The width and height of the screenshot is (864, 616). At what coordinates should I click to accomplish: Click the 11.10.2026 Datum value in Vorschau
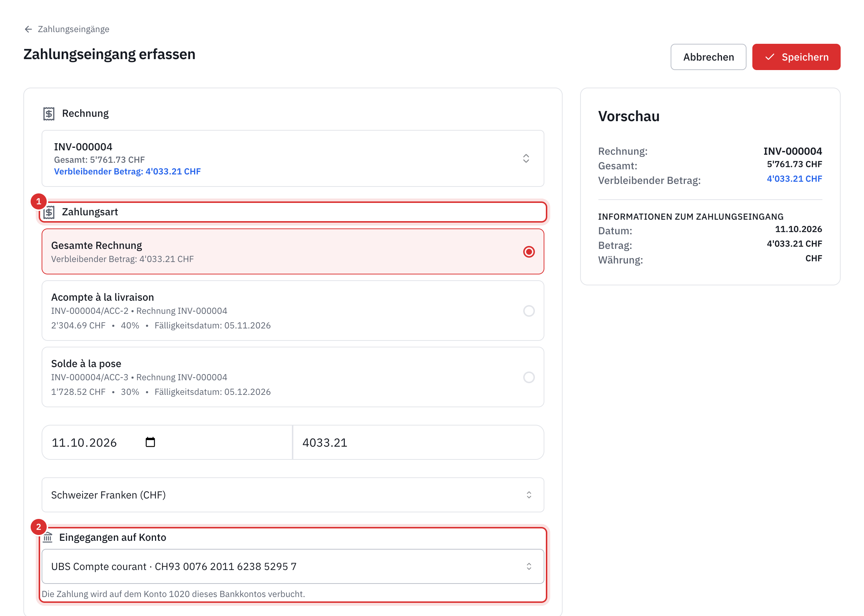798,229
